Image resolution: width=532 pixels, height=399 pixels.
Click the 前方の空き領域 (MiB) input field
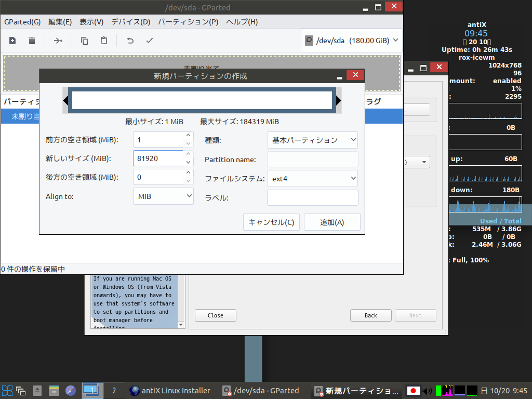pos(158,139)
